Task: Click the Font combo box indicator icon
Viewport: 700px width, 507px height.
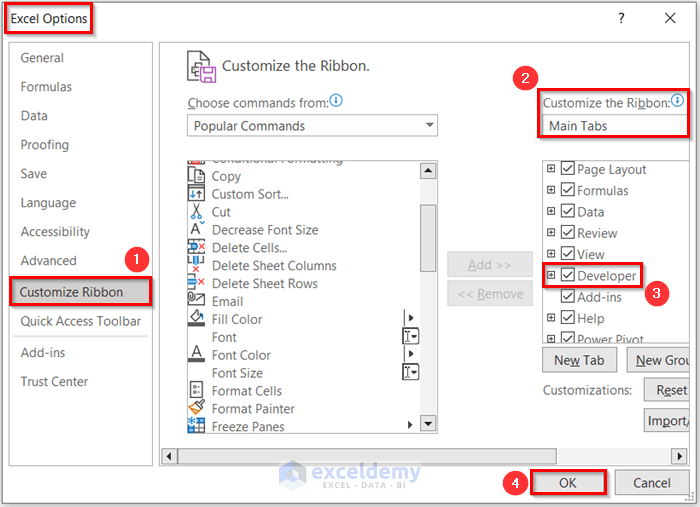Action: (x=411, y=337)
